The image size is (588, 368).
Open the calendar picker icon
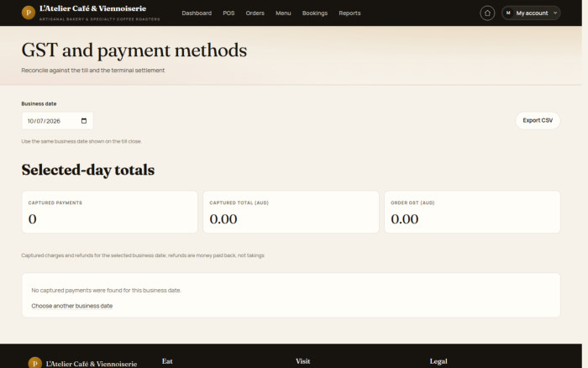pyautogui.click(x=84, y=121)
